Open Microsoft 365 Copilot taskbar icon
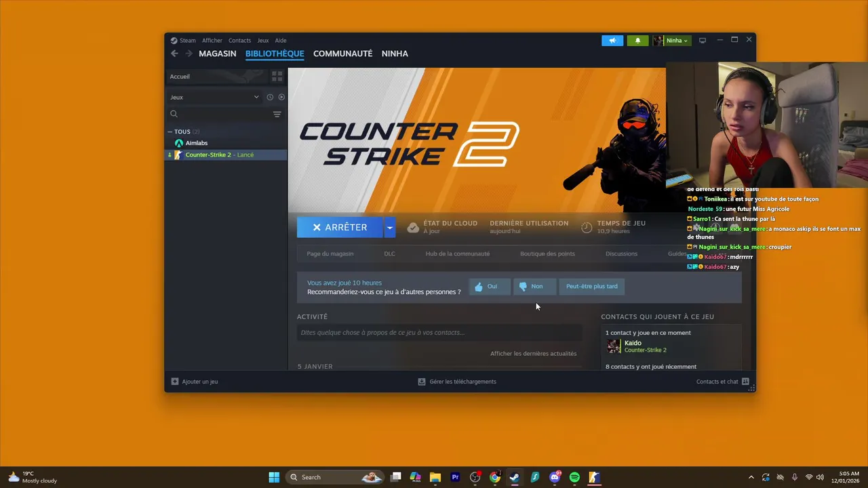Image resolution: width=868 pixels, height=488 pixels. coord(416,477)
